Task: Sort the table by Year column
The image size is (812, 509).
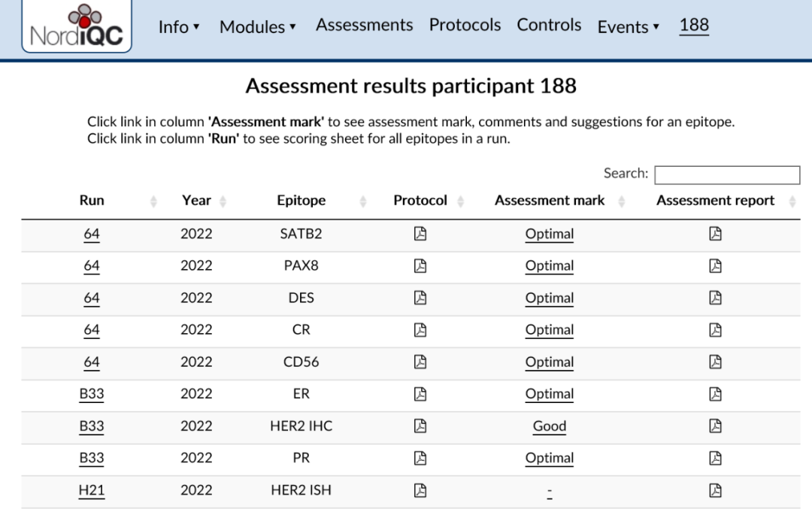Action: [x=196, y=201]
